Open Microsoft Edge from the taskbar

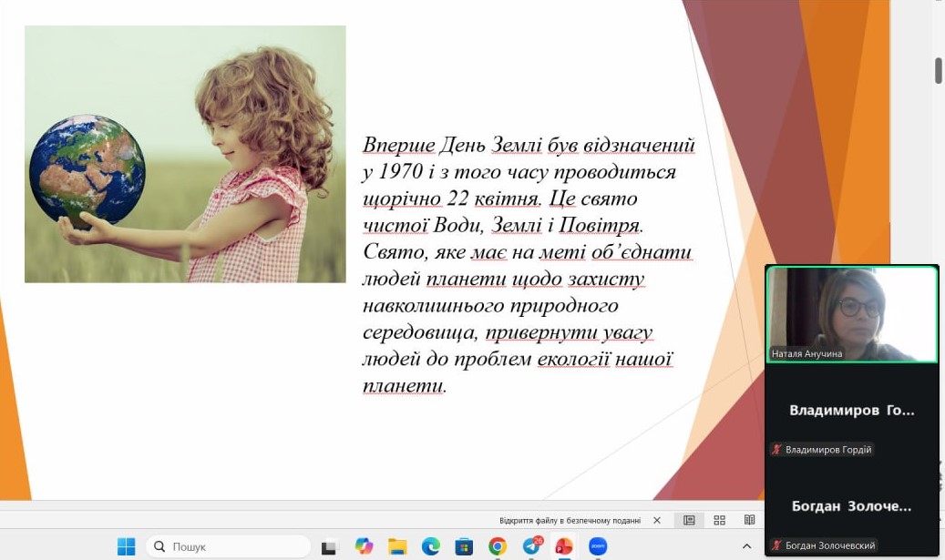point(431,546)
